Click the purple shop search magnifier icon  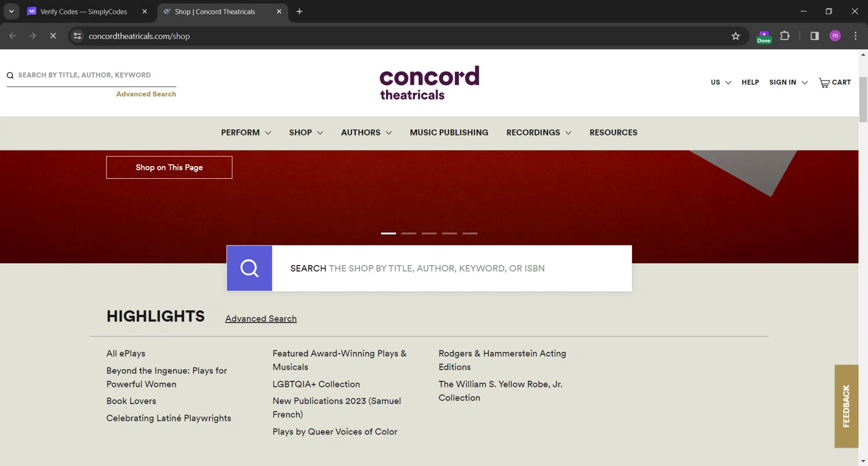tap(249, 268)
